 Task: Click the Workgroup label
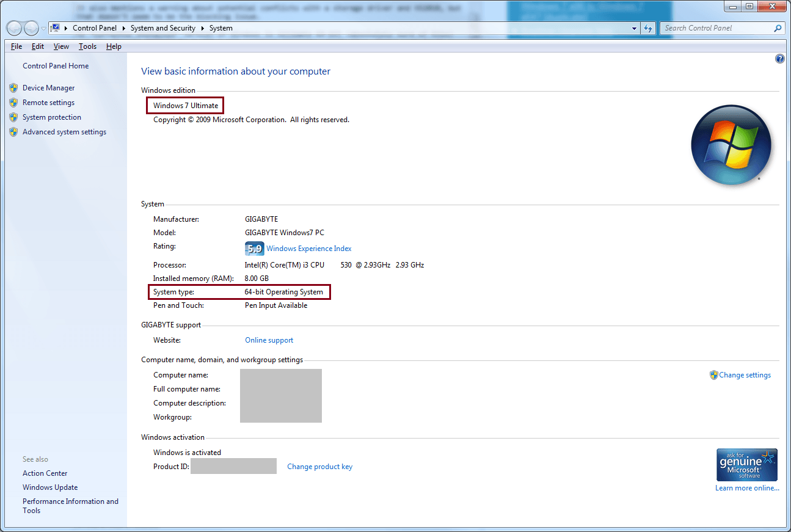172,417
